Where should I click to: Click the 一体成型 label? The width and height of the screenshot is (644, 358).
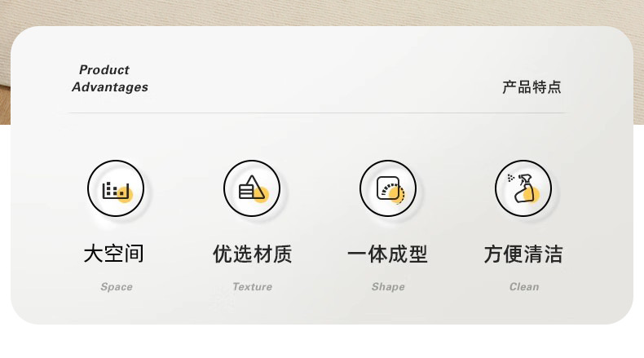388,254
